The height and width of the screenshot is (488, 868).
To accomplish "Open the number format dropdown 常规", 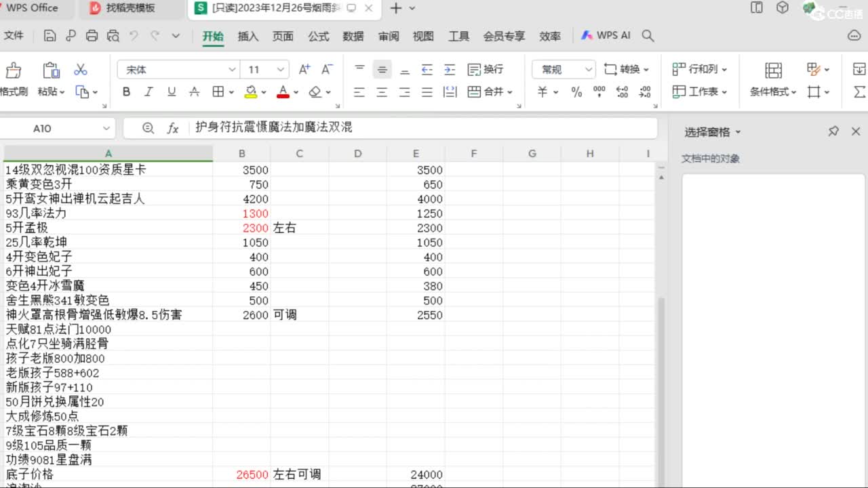I will 587,69.
